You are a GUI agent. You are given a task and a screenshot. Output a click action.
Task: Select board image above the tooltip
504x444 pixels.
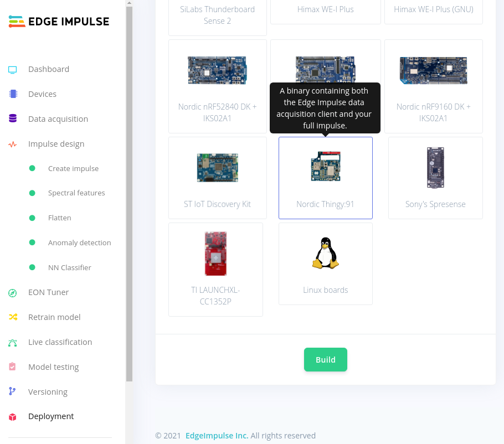click(325, 69)
